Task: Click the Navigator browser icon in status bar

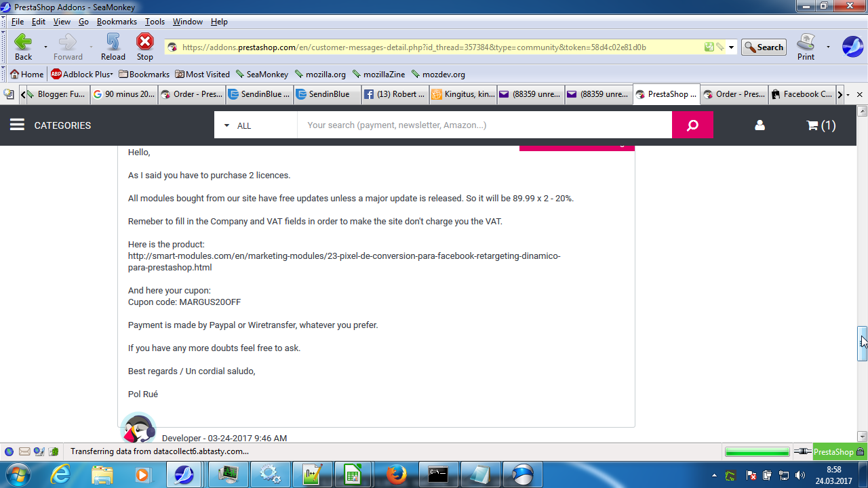Action: tap(9, 451)
